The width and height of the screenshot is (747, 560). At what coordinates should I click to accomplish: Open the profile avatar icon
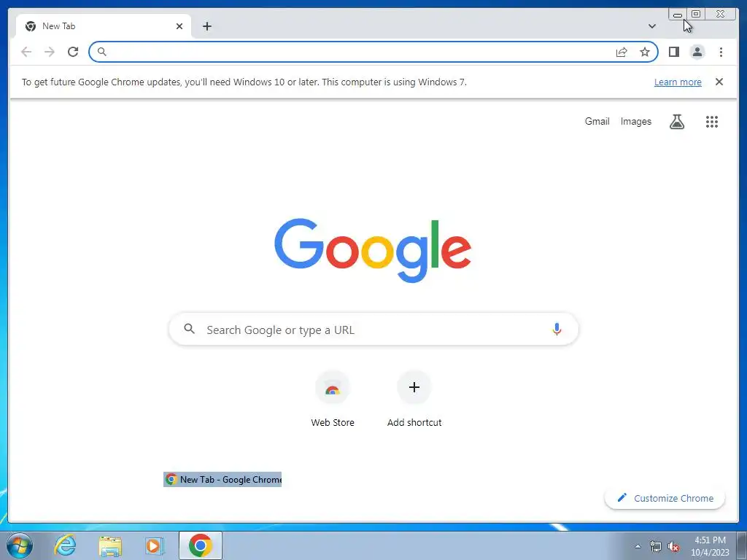point(697,52)
